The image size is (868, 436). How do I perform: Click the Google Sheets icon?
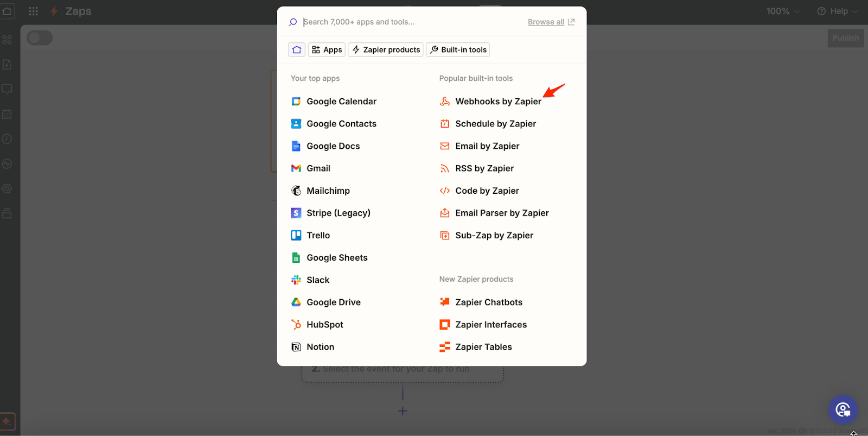coord(296,258)
